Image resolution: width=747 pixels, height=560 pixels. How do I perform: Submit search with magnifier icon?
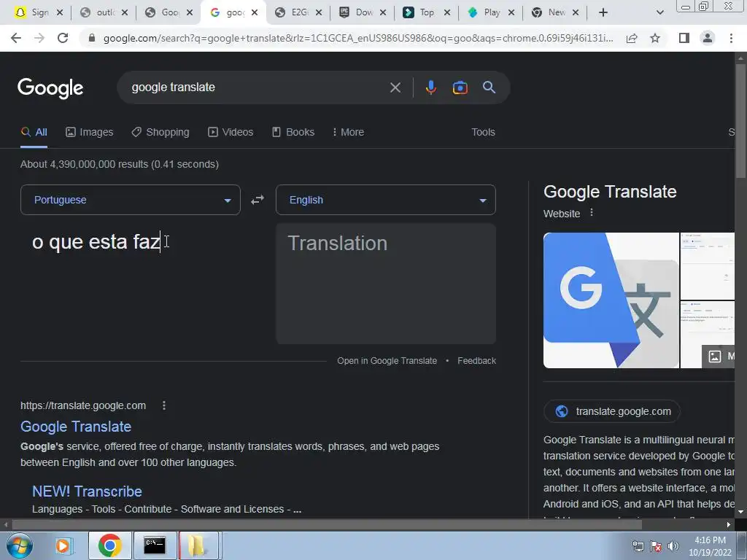click(489, 87)
